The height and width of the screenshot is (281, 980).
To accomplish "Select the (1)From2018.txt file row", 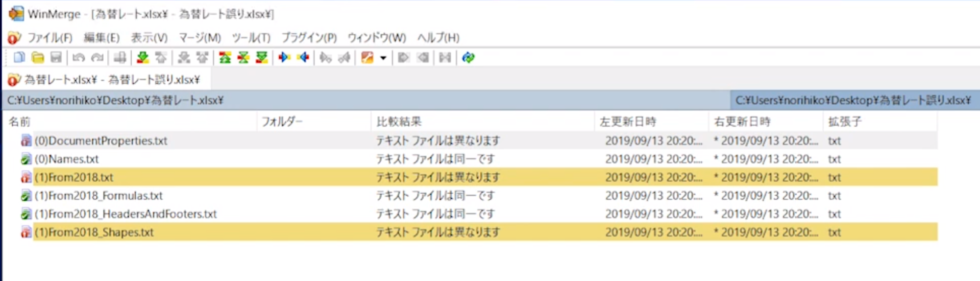I will click(x=74, y=177).
